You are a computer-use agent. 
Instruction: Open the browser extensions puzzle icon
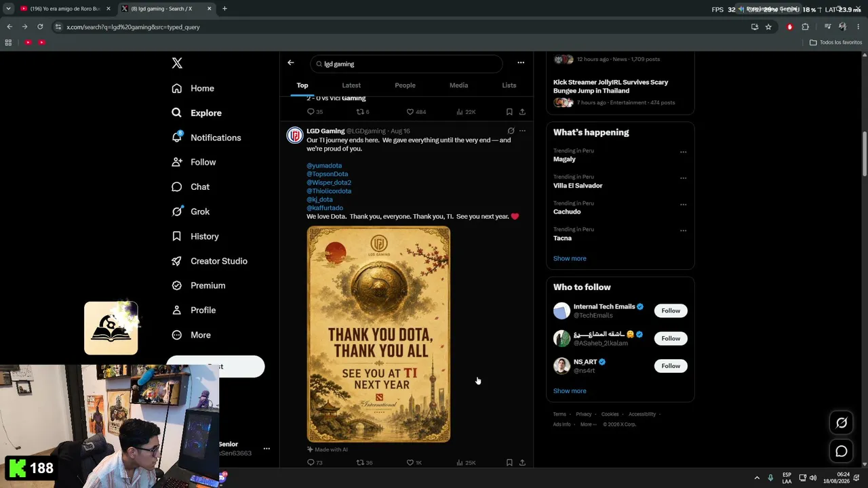(805, 27)
